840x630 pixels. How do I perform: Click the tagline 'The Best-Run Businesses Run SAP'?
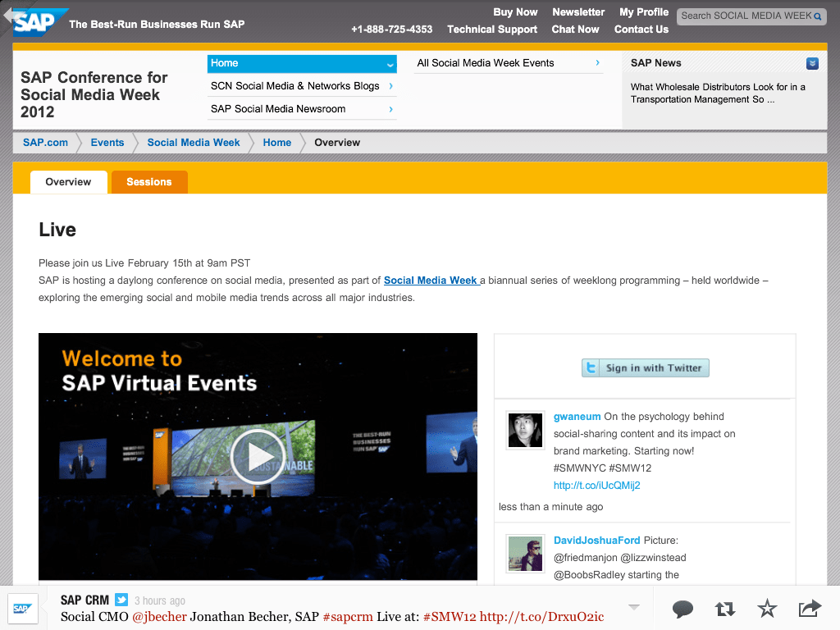pyautogui.click(x=157, y=24)
